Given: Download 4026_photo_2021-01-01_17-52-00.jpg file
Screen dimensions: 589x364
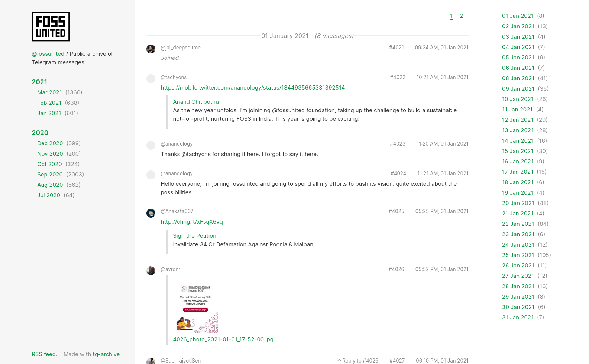Looking at the screenshot, I should (223, 339).
